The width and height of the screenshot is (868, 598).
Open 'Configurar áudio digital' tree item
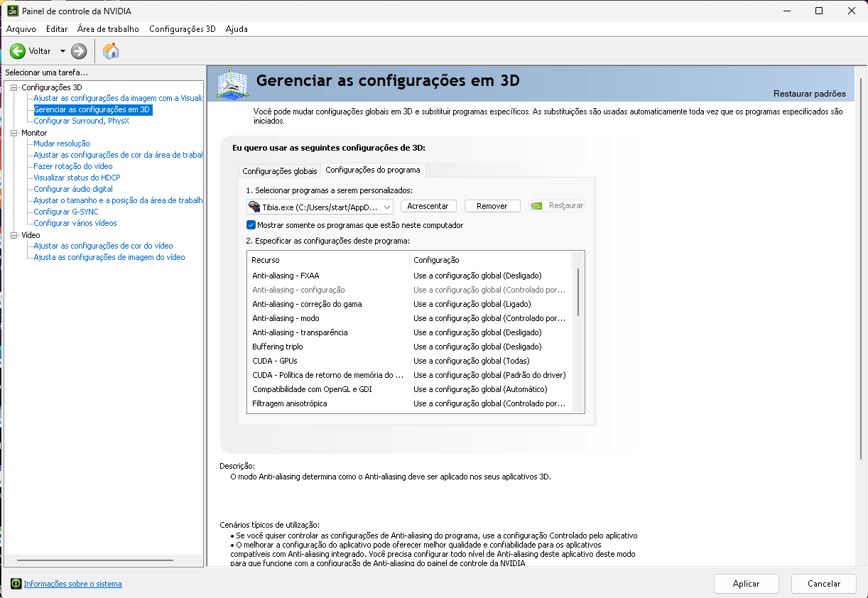pos(73,189)
